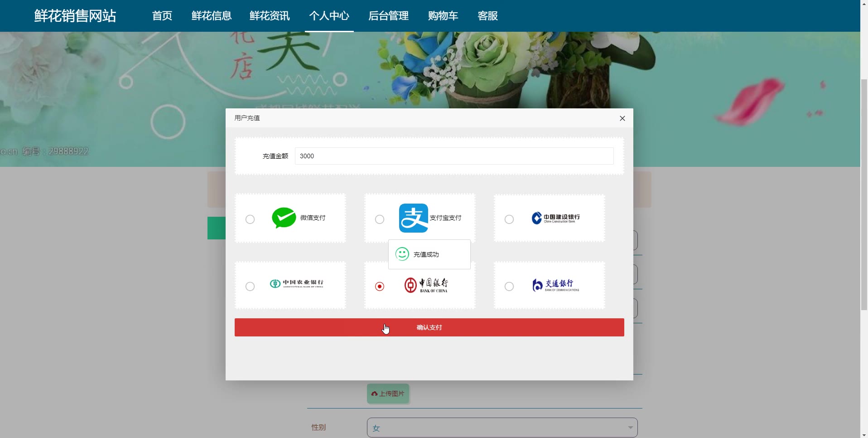This screenshot has height=438, width=868.
Task: Select the 中国农业银行 radio button
Action: click(x=250, y=287)
